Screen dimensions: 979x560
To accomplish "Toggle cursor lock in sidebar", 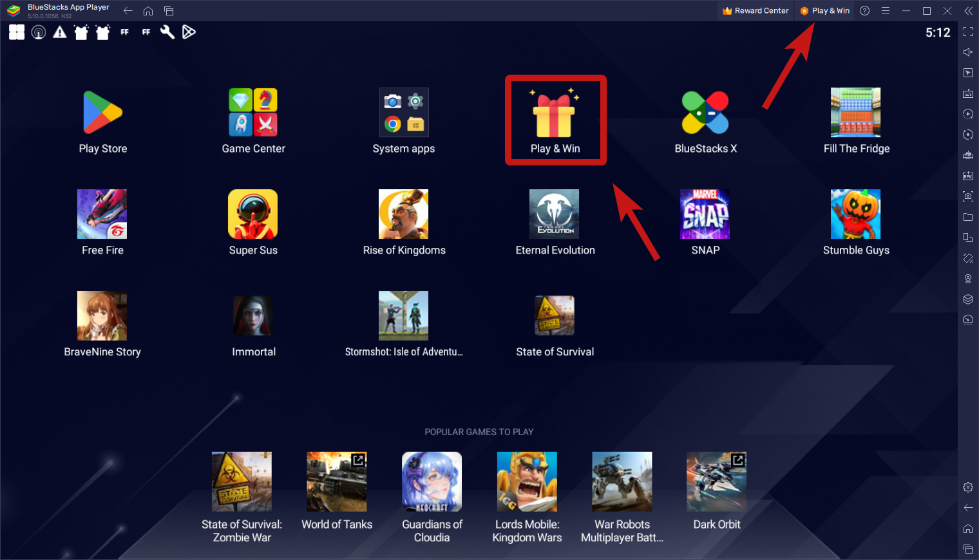I will (968, 73).
